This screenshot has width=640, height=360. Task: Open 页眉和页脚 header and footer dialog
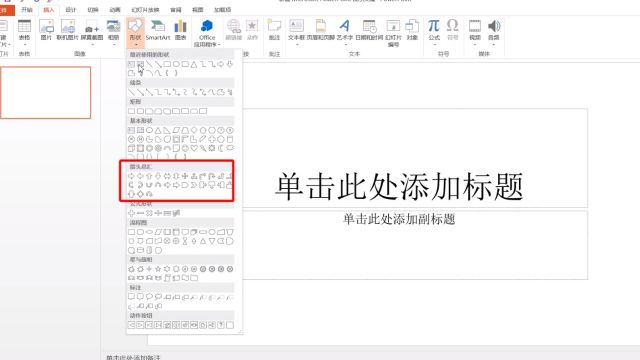point(321,30)
